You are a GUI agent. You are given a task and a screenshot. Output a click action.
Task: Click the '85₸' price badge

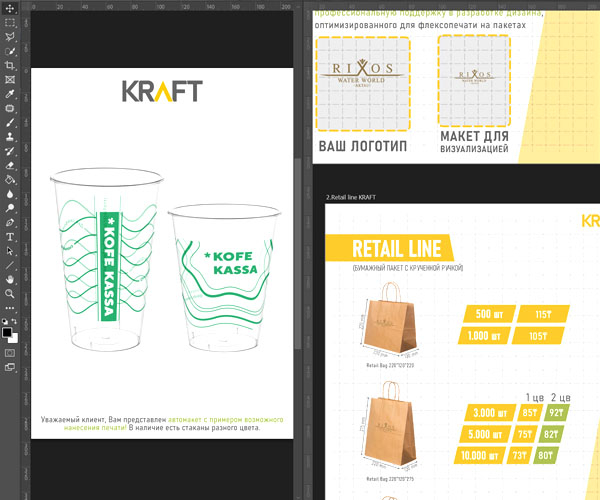click(530, 413)
